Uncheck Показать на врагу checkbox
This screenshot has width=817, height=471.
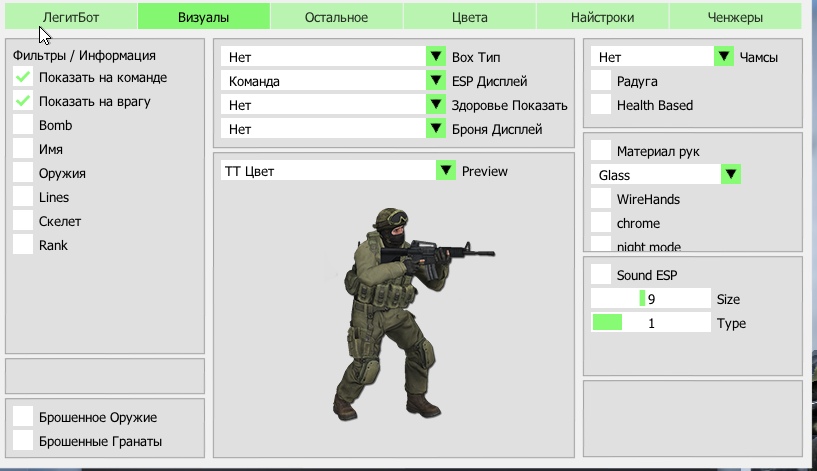(23, 101)
